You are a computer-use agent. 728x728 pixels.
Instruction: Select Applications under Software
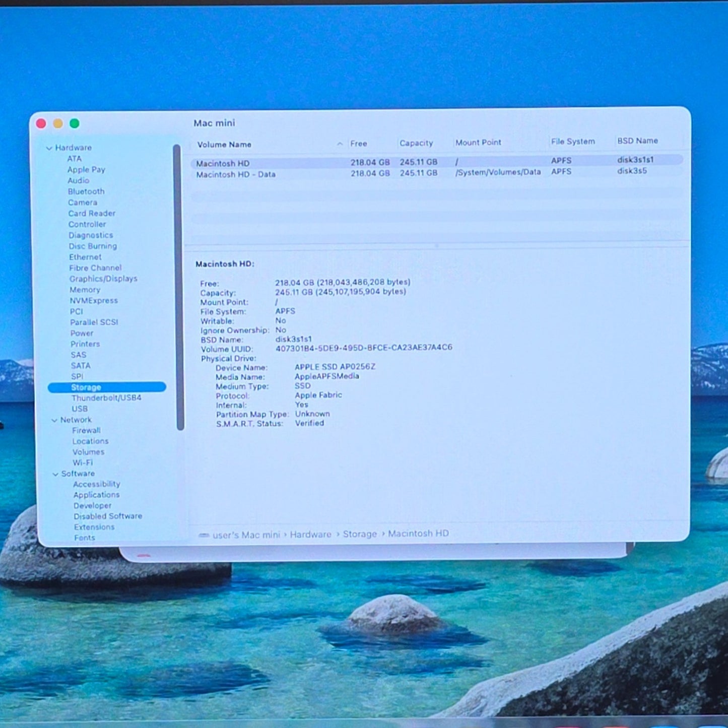point(97,495)
